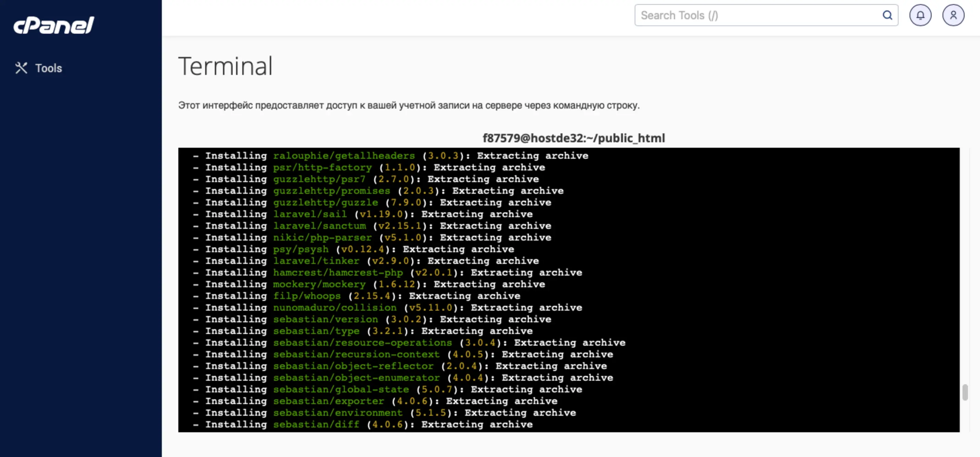Image resolution: width=980 pixels, height=457 pixels.
Task: Click the sebastian/recursion-context line
Action: [403, 354]
